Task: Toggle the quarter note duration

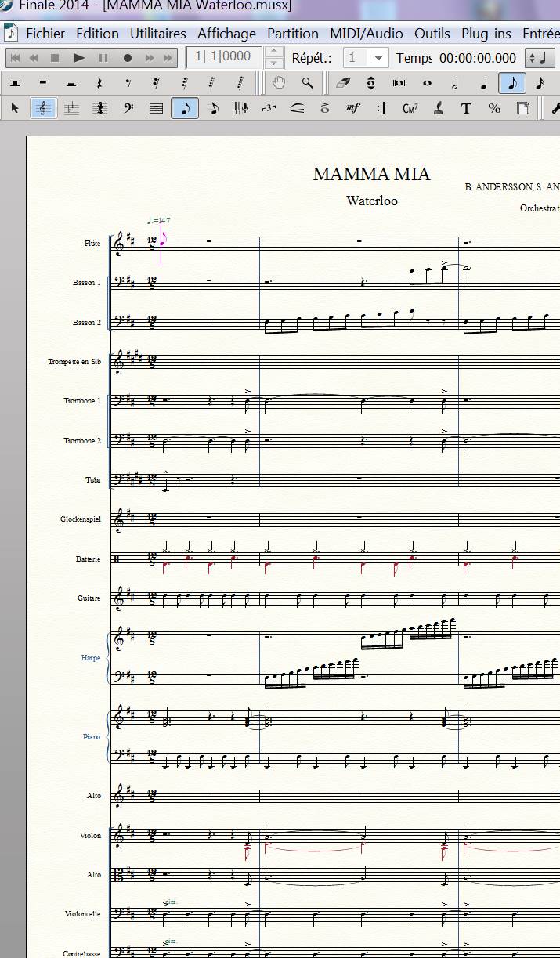Action: 483,83
